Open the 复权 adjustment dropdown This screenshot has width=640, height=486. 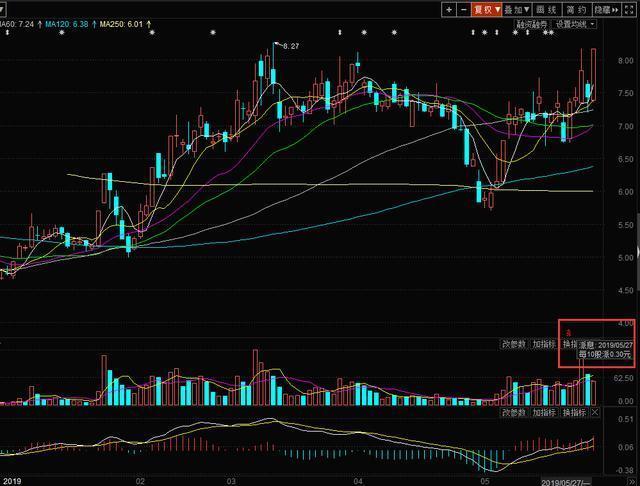point(487,10)
